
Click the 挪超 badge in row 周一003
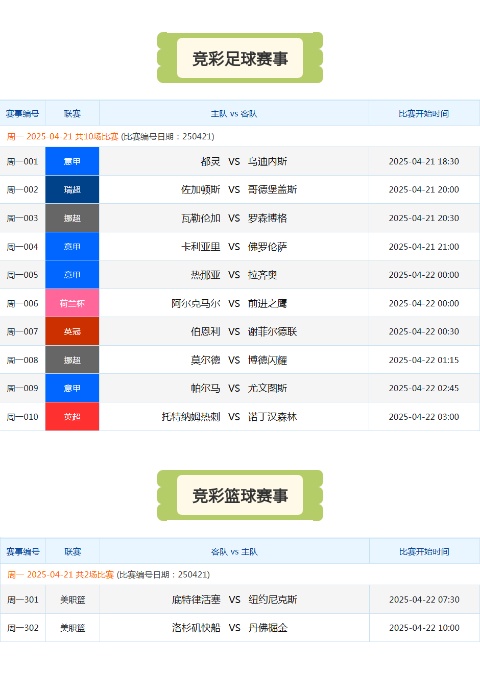click(72, 218)
